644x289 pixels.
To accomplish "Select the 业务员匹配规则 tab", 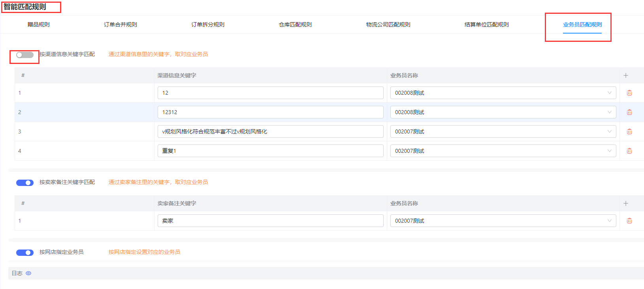I will [582, 24].
